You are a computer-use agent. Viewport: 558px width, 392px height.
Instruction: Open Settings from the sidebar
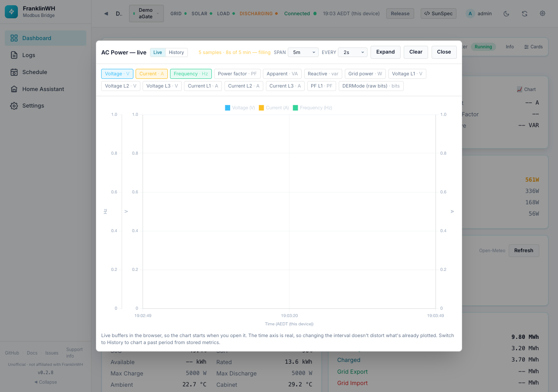coord(45,105)
